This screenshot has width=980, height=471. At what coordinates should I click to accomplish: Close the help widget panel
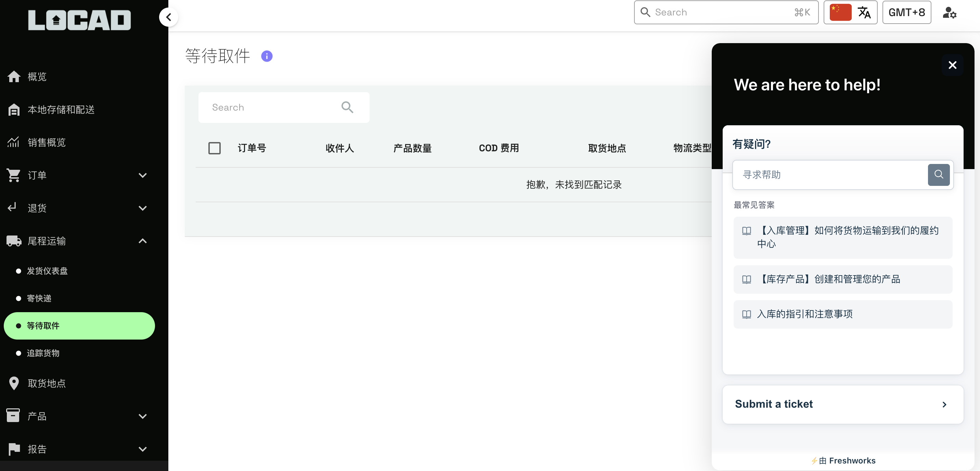(x=952, y=65)
